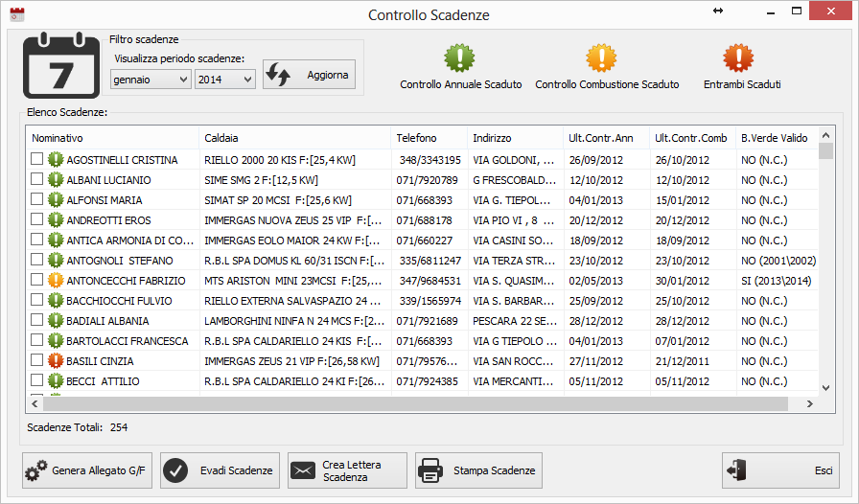This screenshot has height=504, width=859.
Task: Click green status icon for ALFONSI MARIA
Action: click(x=56, y=200)
